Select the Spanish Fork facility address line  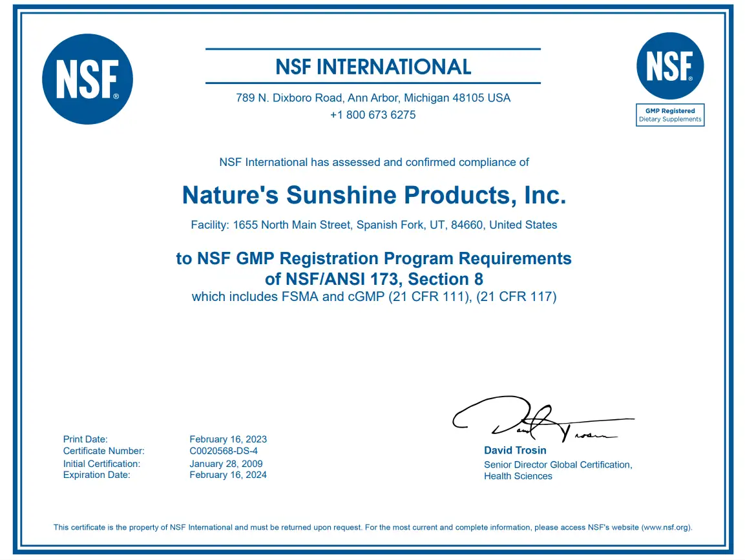click(373, 225)
